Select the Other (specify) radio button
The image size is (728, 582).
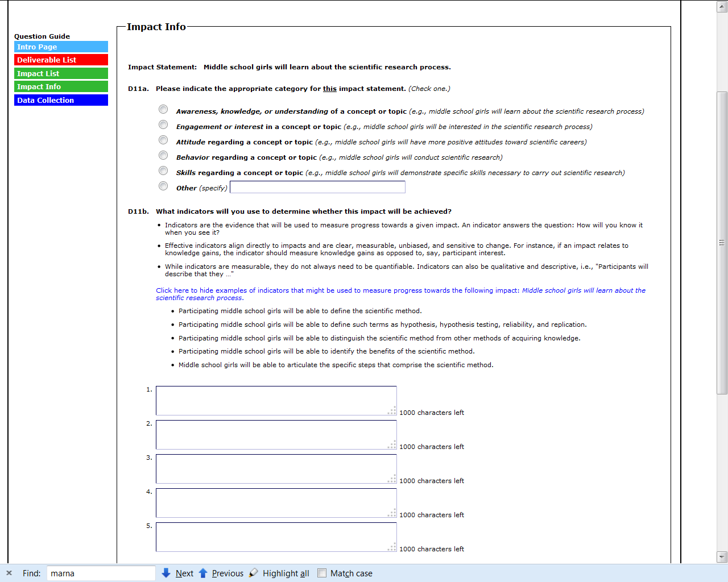coord(163,186)
